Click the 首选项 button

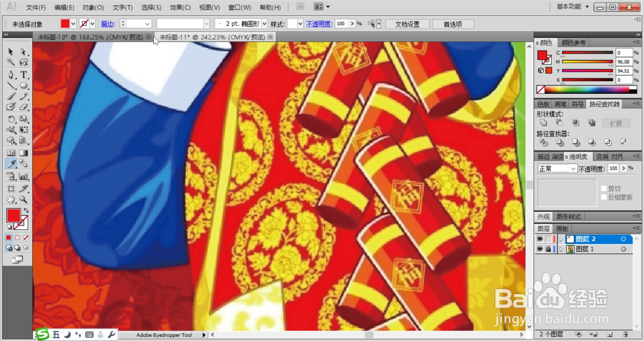[x=453, y=24]
